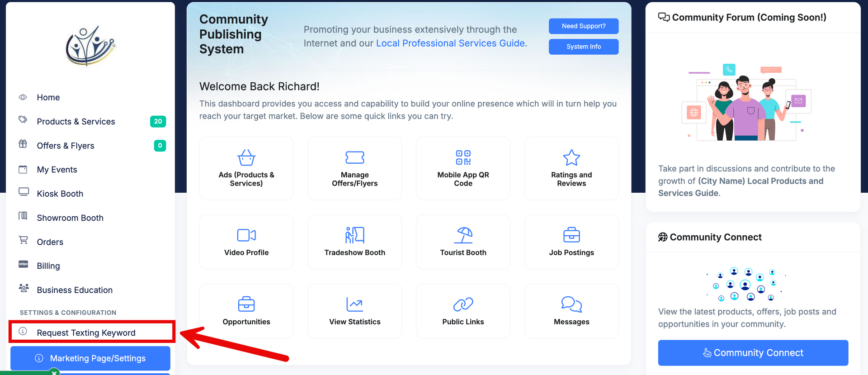Click the Need Support? button

[584, 26]
